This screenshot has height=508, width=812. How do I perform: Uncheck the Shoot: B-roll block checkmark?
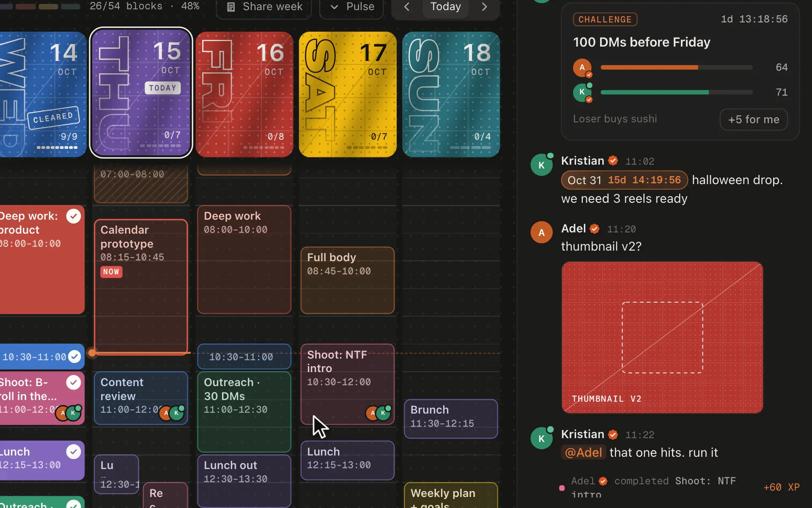(x=74, y=383)
